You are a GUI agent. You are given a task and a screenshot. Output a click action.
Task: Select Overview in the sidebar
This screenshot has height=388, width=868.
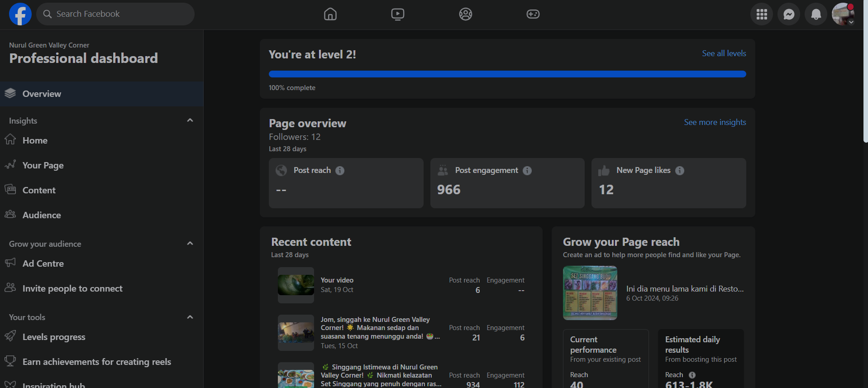tap(102, 94)
